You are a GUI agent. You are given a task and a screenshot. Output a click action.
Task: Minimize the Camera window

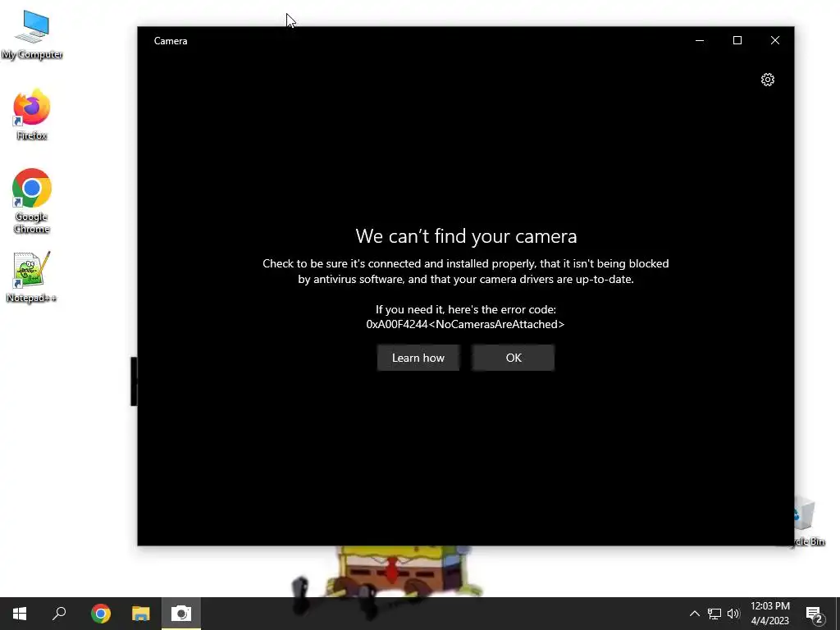pyautogui.click(x=700, y=41)
